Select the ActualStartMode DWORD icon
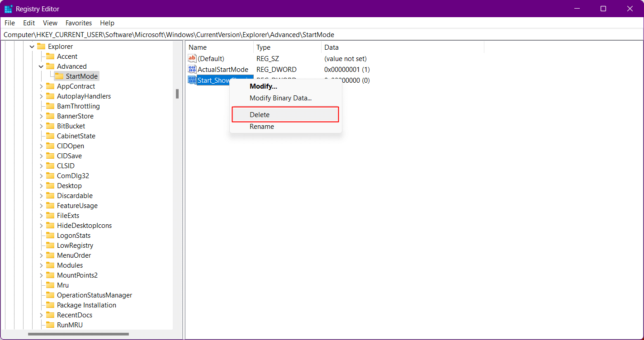The height and width of the screenshot is (340, 644). (x=192, y=70)
